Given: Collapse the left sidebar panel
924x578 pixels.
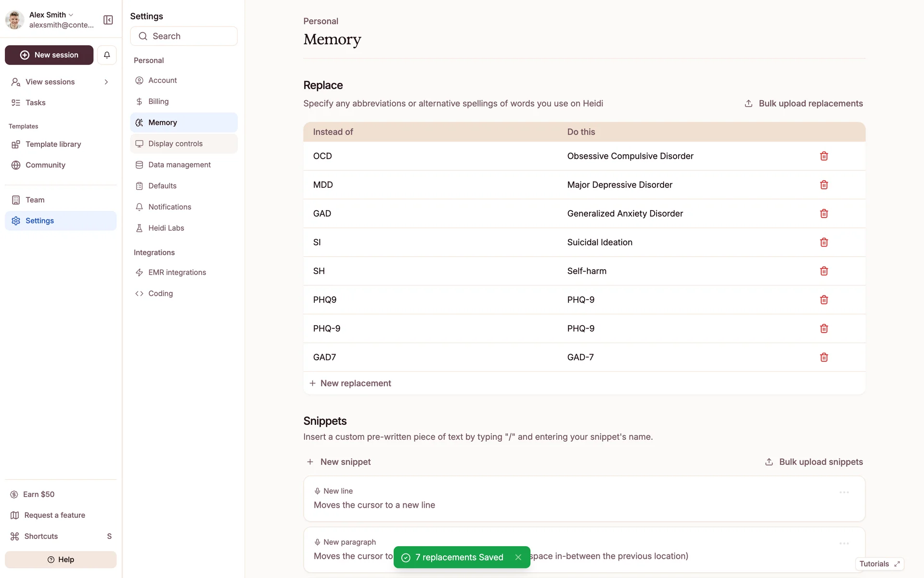Looking at the screenshot, I should [x=108, y=20].
